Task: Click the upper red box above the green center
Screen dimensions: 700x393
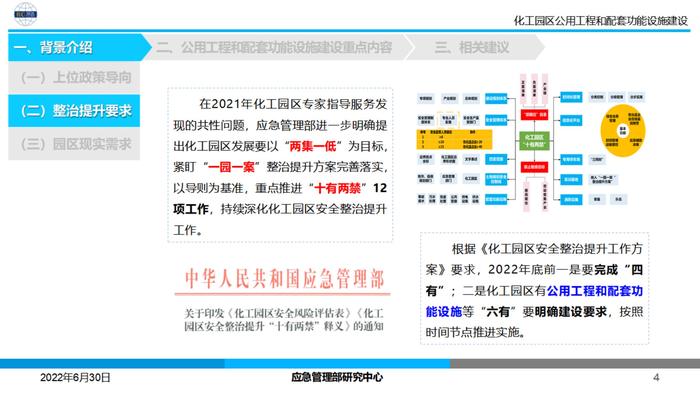Action: (x=534, y=114)
